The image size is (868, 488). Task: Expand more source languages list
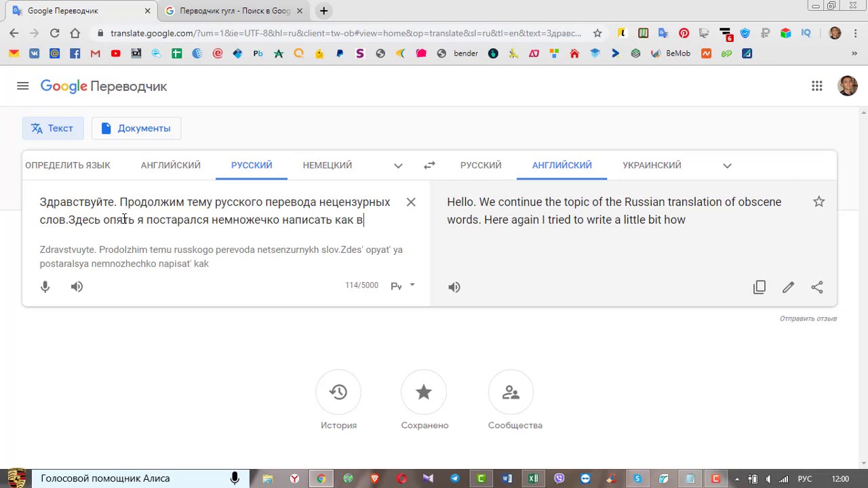click(398, 165)
